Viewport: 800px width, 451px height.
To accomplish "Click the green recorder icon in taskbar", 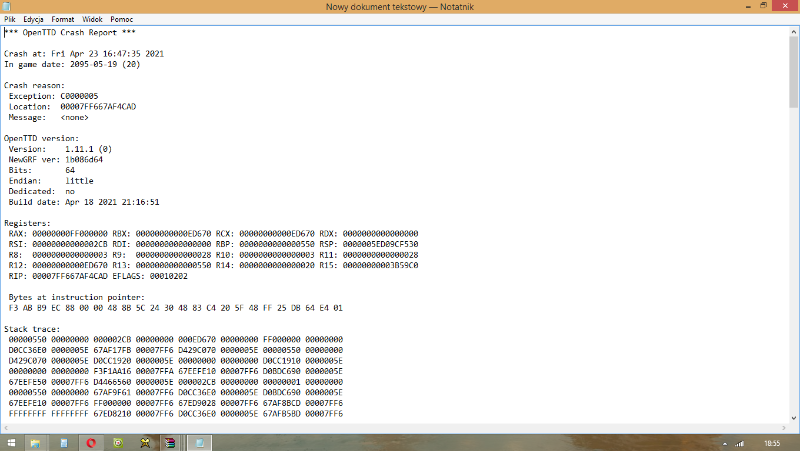I will click(x=118, y=443).
